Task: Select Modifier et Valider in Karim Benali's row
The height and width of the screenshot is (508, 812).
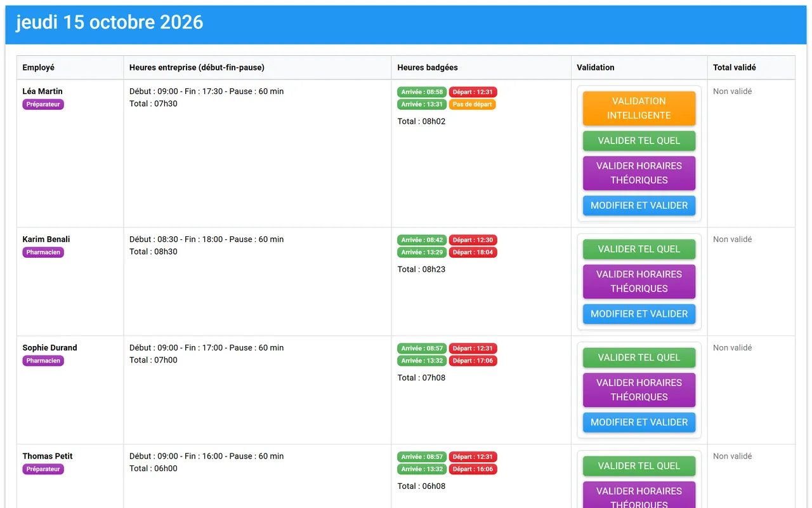Action: click(x=639, y=314)
